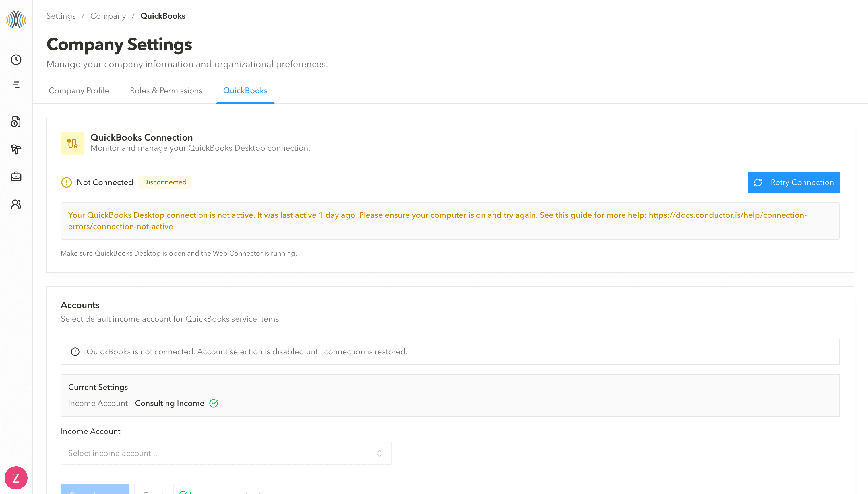Switch to the Company Profile tab
The image size is (868, 494).
[79, 91]
